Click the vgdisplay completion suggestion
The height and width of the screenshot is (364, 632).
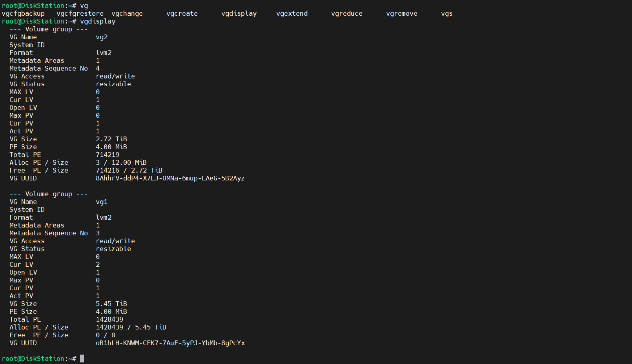tap(239, 13)
